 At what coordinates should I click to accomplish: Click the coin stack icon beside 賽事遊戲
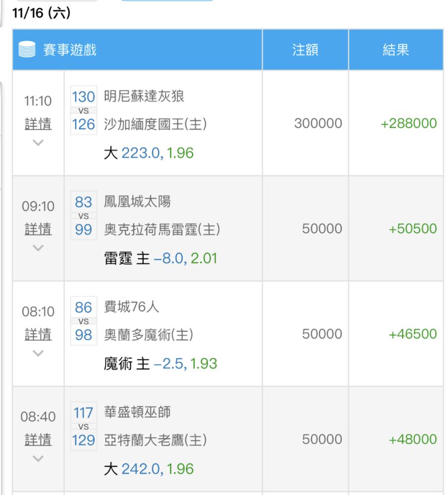(27, 49)
